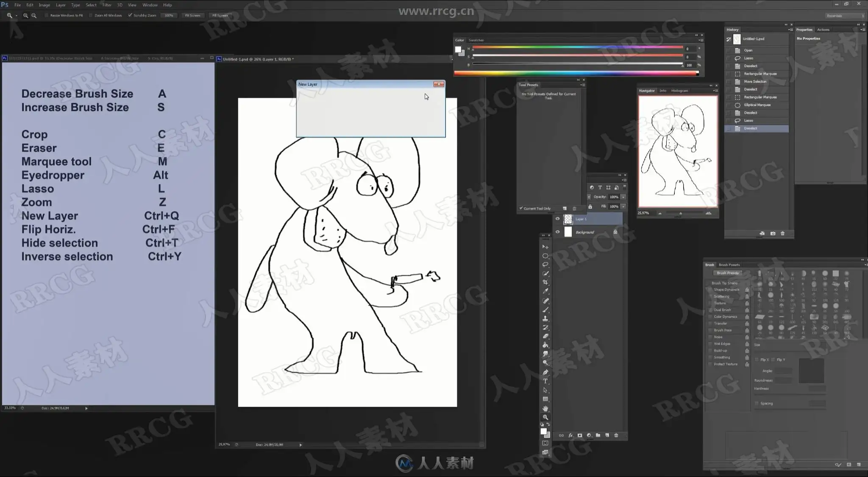
Task: Click the add layer style fx icon
Action: click(x=570, y=435)
